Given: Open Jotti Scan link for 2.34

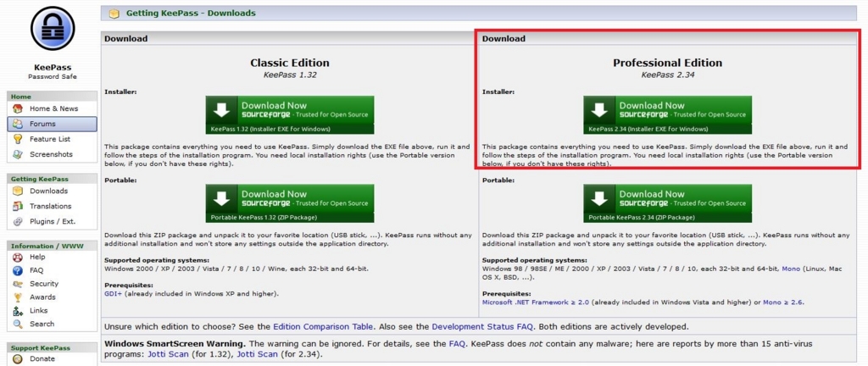Looking at the screenshot, I should pos(258,354).
